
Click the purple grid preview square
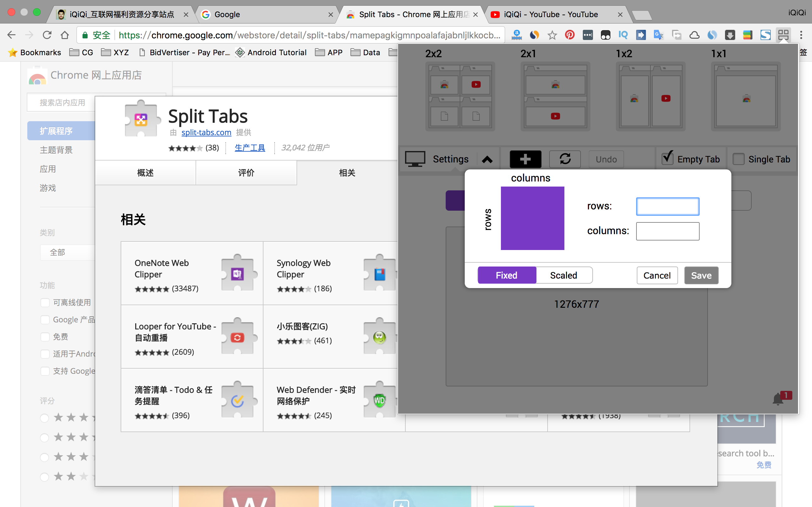(x=532, y=218)
